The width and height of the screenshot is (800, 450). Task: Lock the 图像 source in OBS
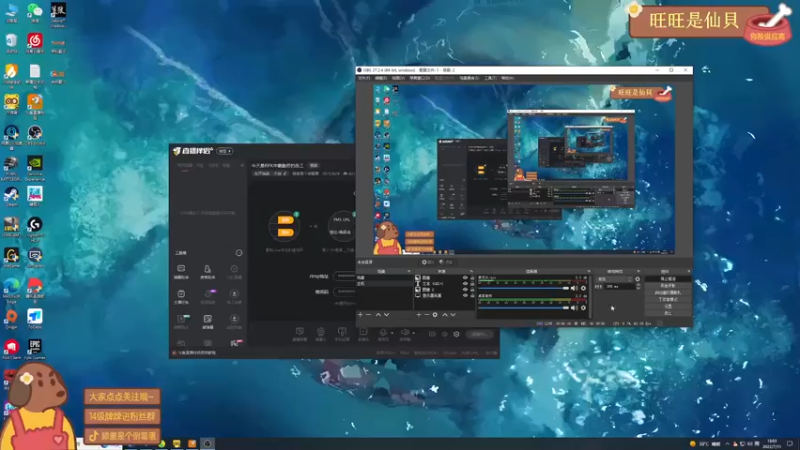tap(472, 278)
